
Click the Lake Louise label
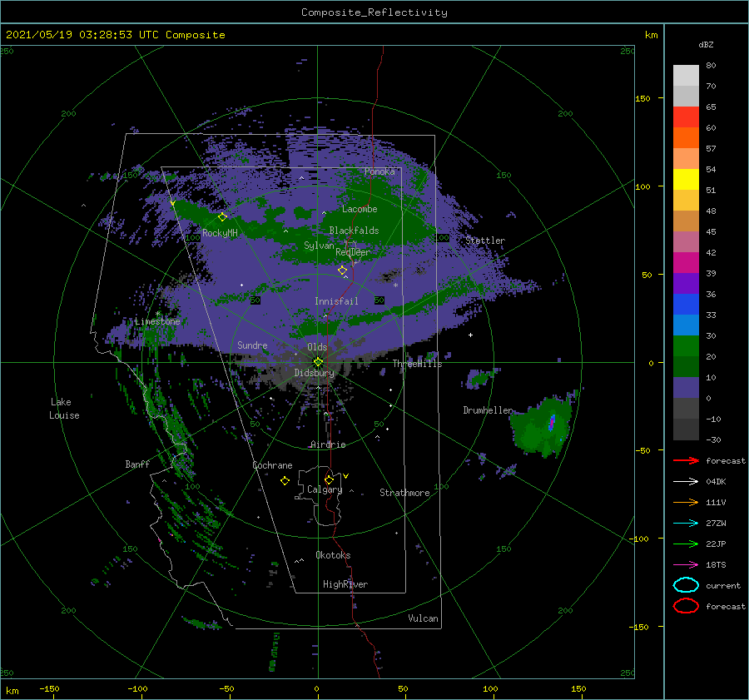click(x=64, y=409)
